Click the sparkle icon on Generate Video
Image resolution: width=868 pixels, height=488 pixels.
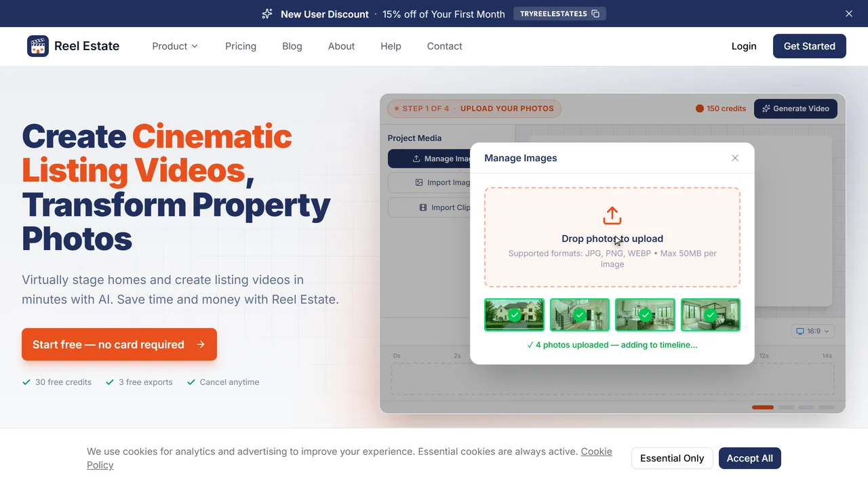(x=766, y=108)
